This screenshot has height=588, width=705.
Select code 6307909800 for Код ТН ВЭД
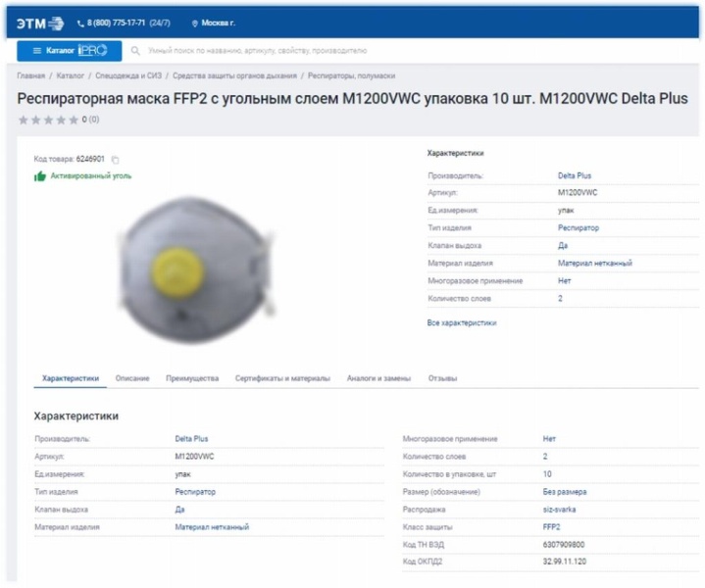tap(564, 545)
